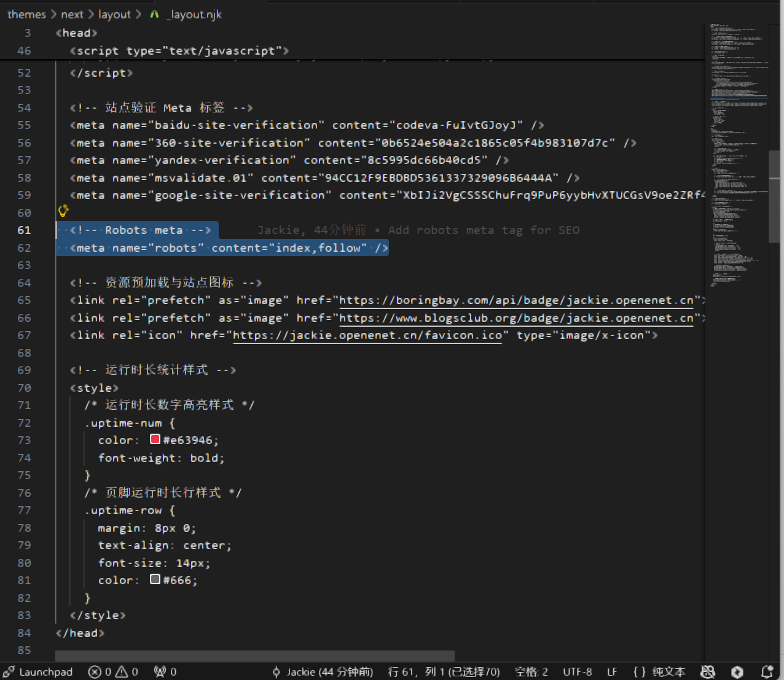The image size is (784, 680).
Task: Change indentation setting 空格: 2
Action: tap(531, 672)
